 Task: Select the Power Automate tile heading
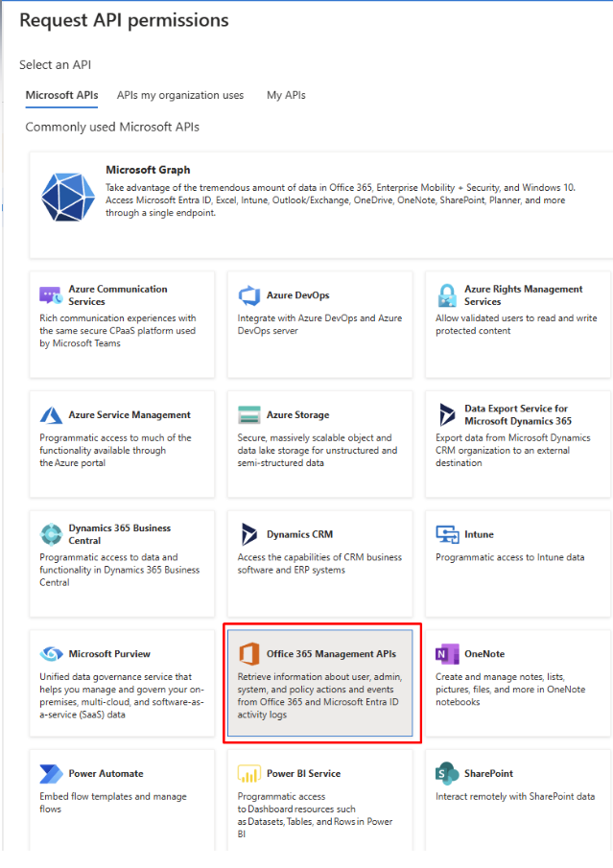tap(106, 773)
